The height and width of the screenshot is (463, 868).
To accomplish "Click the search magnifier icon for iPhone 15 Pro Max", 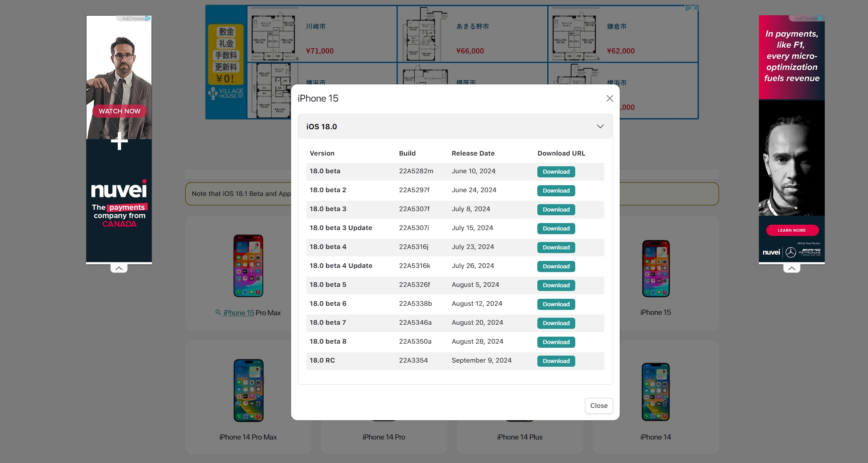I will point(219,312).
